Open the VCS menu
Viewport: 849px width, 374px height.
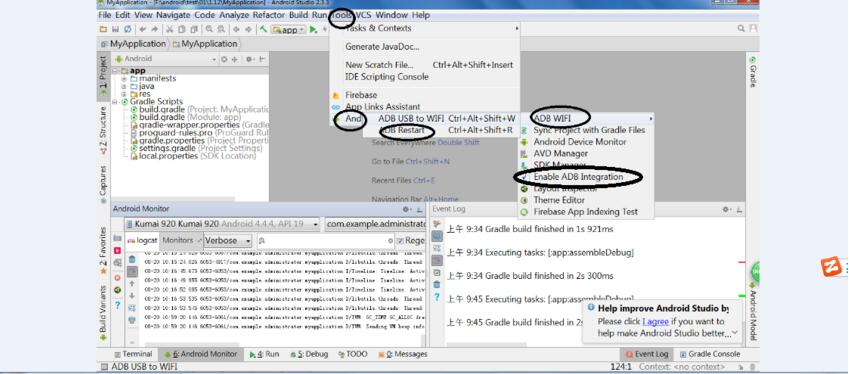pyautogui.click(x=363, y=15)
